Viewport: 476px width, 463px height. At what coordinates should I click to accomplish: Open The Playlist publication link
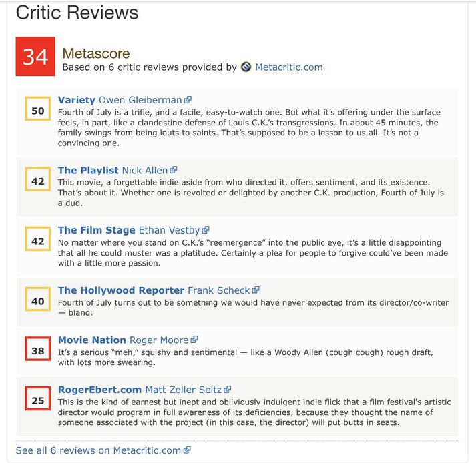click(88, 170)
